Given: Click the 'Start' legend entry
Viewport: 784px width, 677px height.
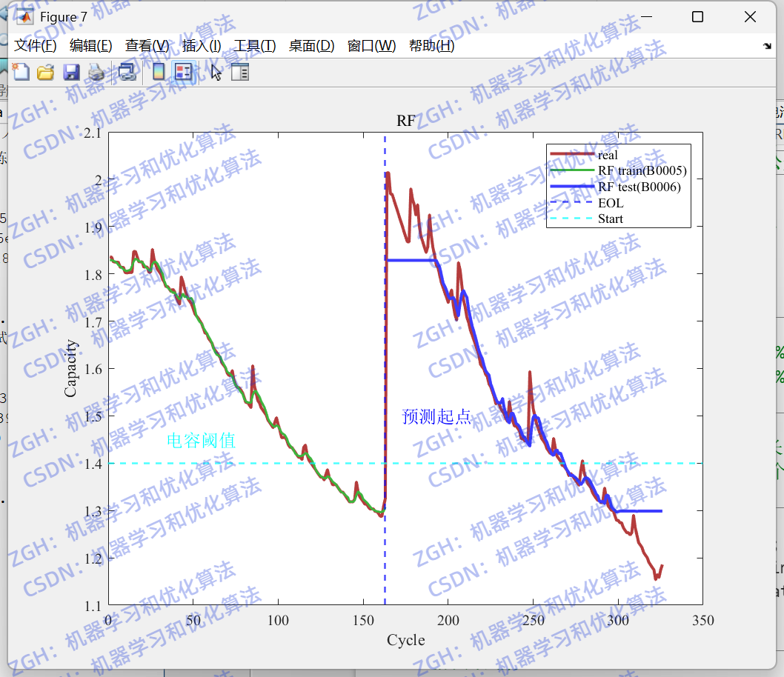Looking at the screenshot, I should click(611, 219).
